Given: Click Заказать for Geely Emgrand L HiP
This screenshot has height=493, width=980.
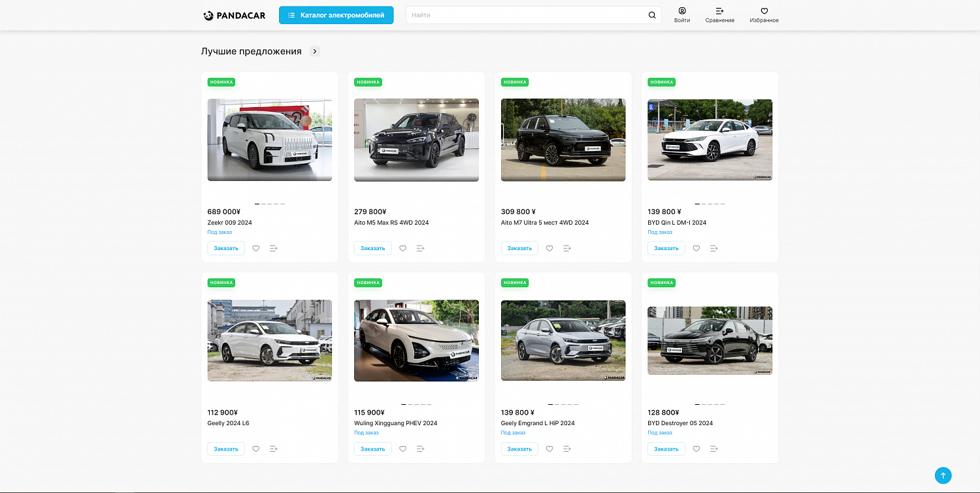Looking at the screenshot, I should [x=519, y=449].
